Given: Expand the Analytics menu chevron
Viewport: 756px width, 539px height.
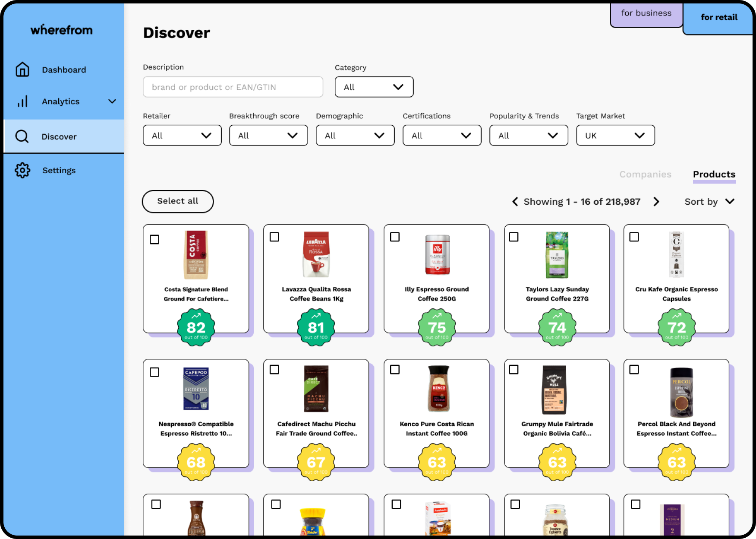Looking at the screenshot, I should 112,101.
